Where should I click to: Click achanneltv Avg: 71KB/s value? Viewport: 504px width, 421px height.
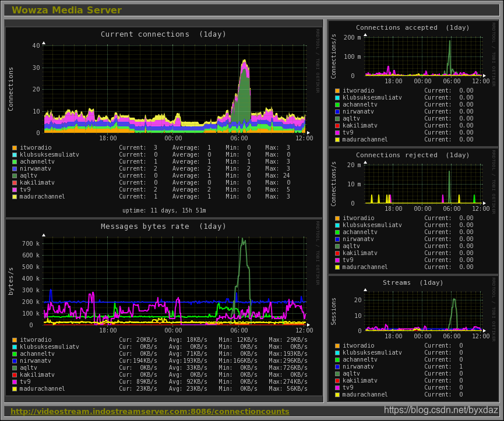coord(188,354)
